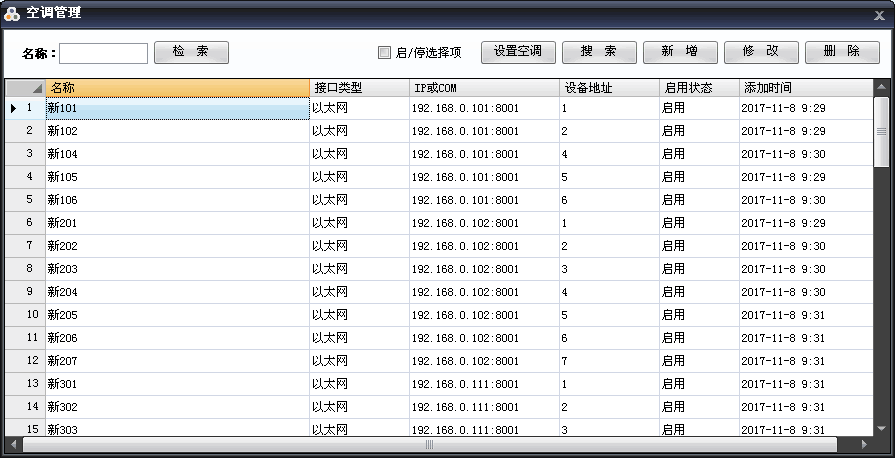Click the 修改 button
This screenshot has height=458, width=895.
(760, 52)
